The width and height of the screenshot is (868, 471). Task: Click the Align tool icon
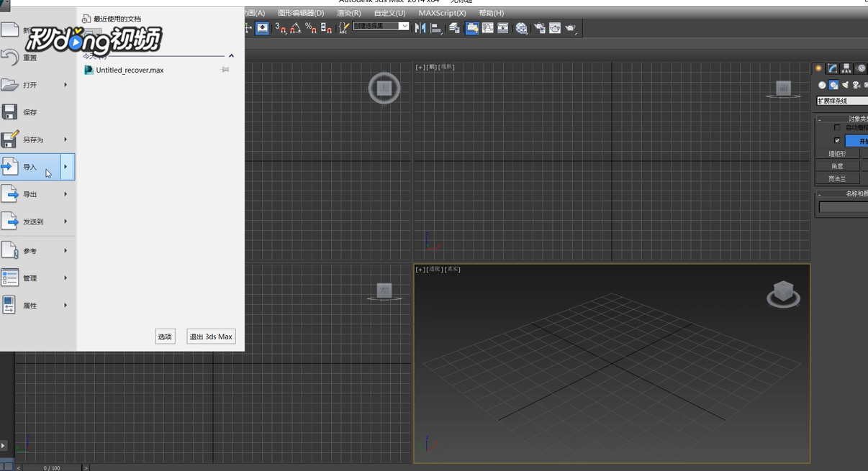tap(436, 28)
